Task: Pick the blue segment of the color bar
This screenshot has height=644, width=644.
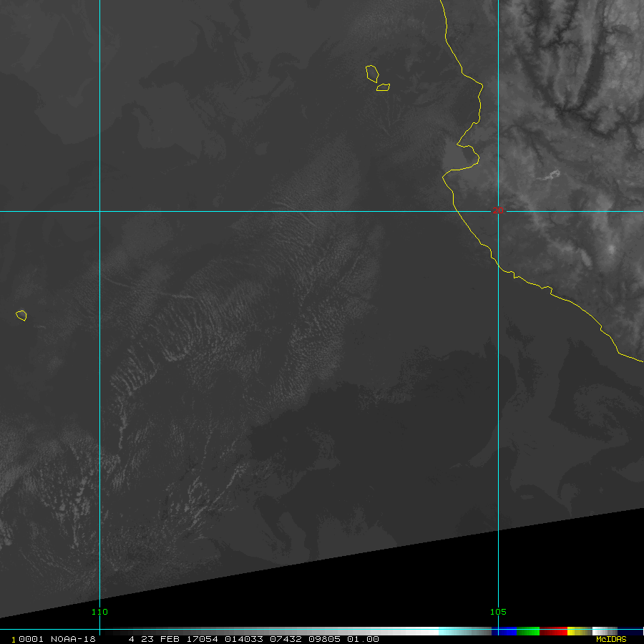Action: pos(507,631)
